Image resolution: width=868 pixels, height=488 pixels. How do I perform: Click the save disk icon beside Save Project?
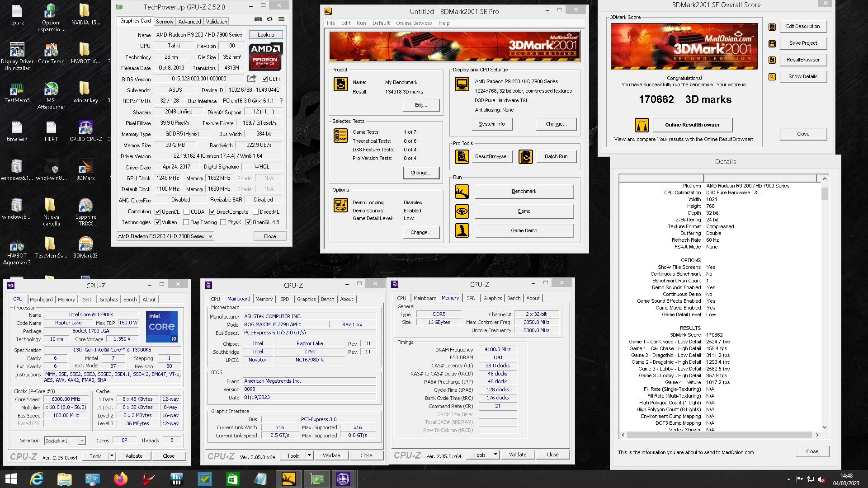click(772, 43)
